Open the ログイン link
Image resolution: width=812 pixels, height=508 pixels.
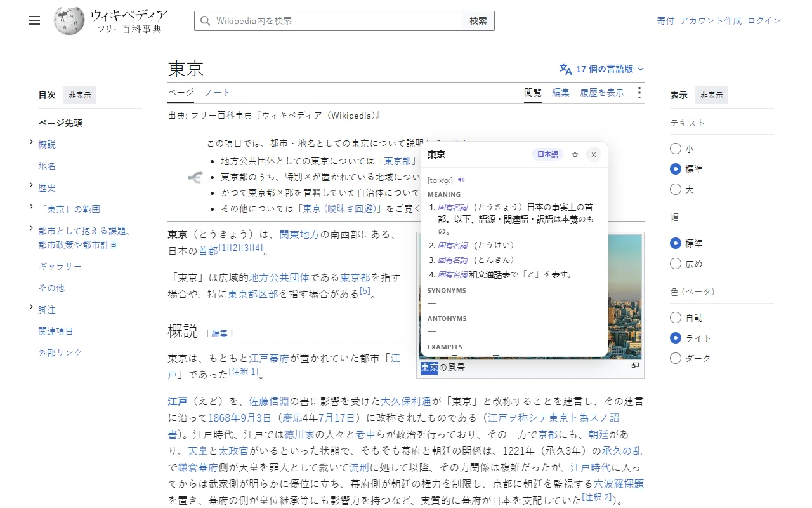pyautogui.click(x=764, y=21)
